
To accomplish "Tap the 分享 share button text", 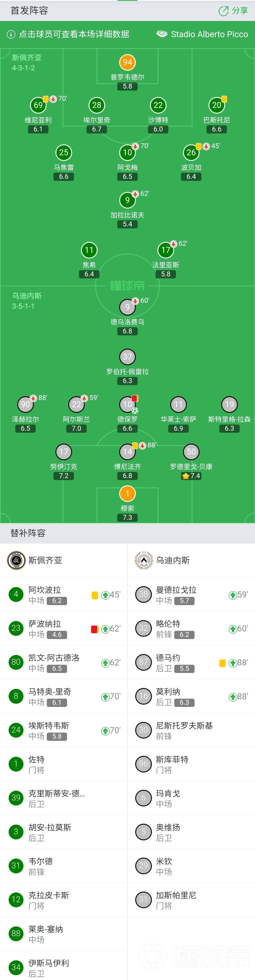I will pos(240,11).
